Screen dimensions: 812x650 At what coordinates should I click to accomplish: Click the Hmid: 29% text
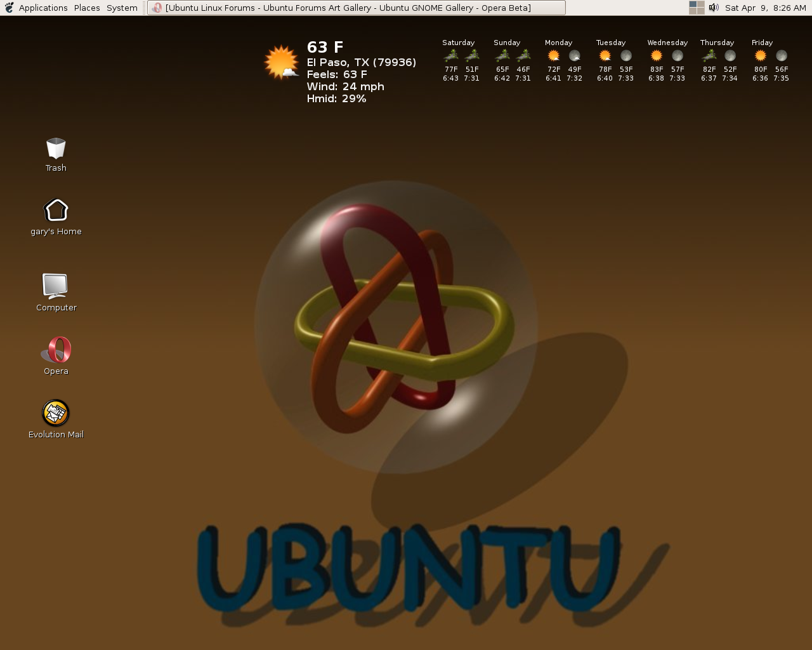tap(336, 98)
